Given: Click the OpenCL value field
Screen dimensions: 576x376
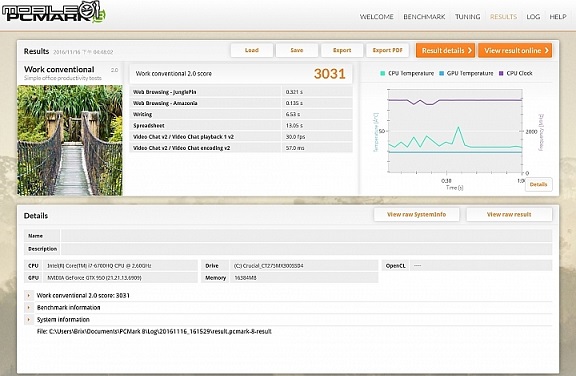Looking at the screenshot, I should click(481, 265).
